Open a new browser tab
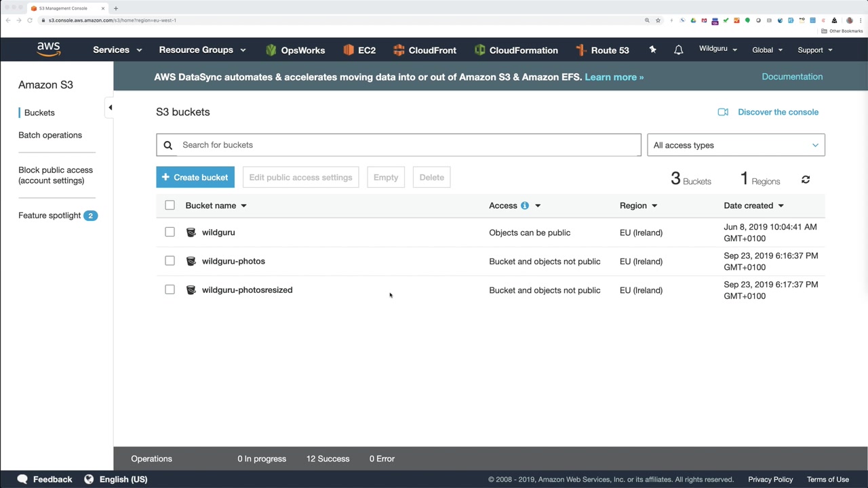Image resolution: width=868 pixels, height=488 pixels. [x=116, y=8]
